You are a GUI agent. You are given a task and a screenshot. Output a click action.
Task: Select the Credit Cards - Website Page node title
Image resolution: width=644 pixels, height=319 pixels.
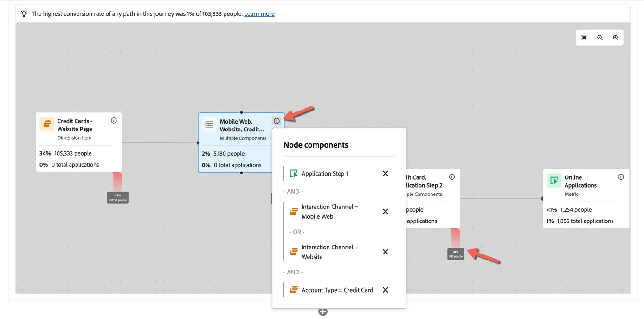(x=75, y=125)
